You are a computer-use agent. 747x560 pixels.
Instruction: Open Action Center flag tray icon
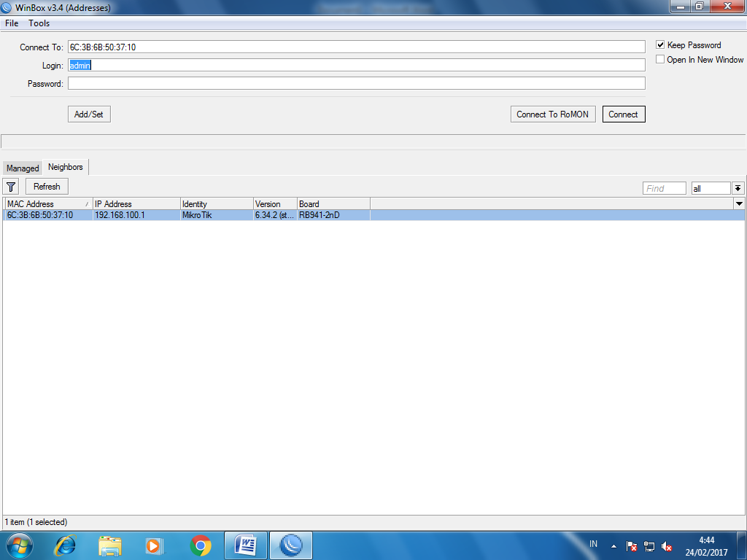631,546
